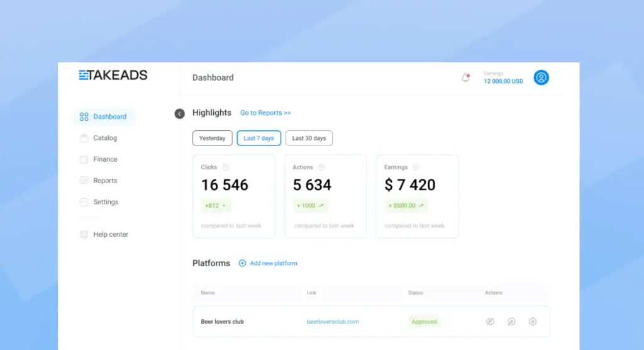Select the Last 7 days filter
The image size is (644, 350).
tap(258, 138)
